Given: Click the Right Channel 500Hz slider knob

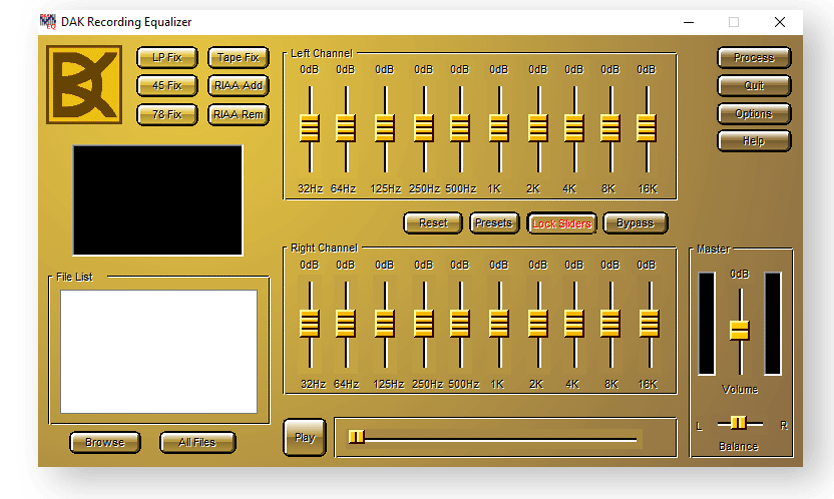Looking at the screenshot, I should (x=460, y=323).
